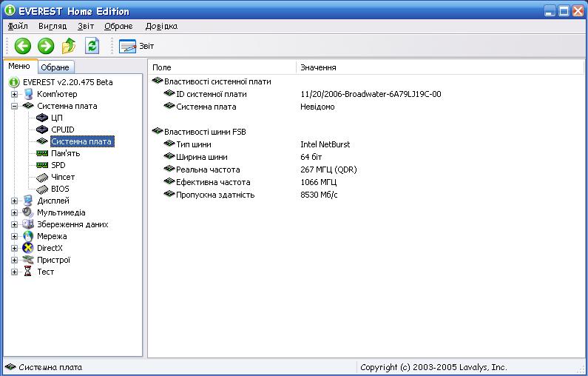Click the Збереження даних drive icon
Viewport: 588px width, 376px height.
pos(28,224)
